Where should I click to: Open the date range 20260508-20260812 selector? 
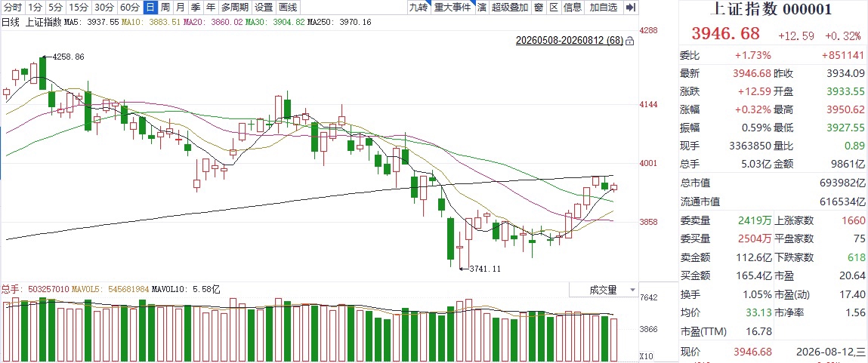[569, 41]
